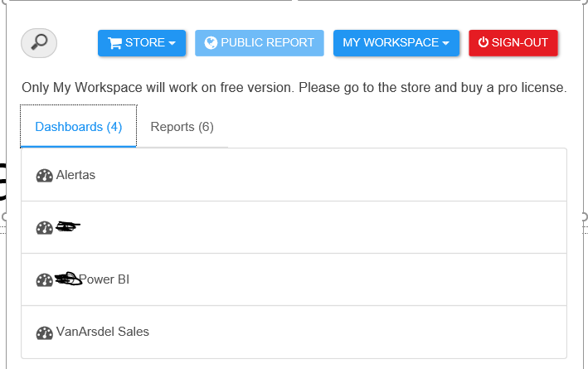Image resolution: width=588 pixels, height=369 pixels.
Task: Open the Alertas dashboard
Action: click(294, 175)
